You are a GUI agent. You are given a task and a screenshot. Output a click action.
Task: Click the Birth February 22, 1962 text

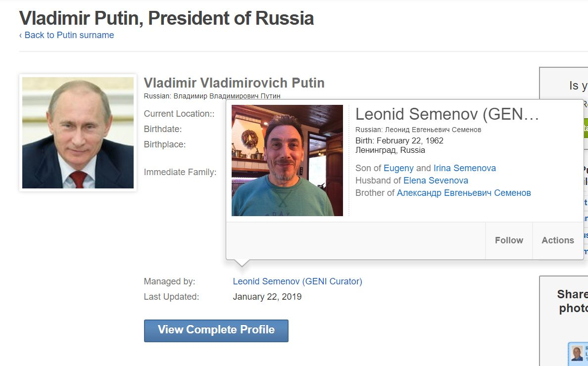click(399, 140)
